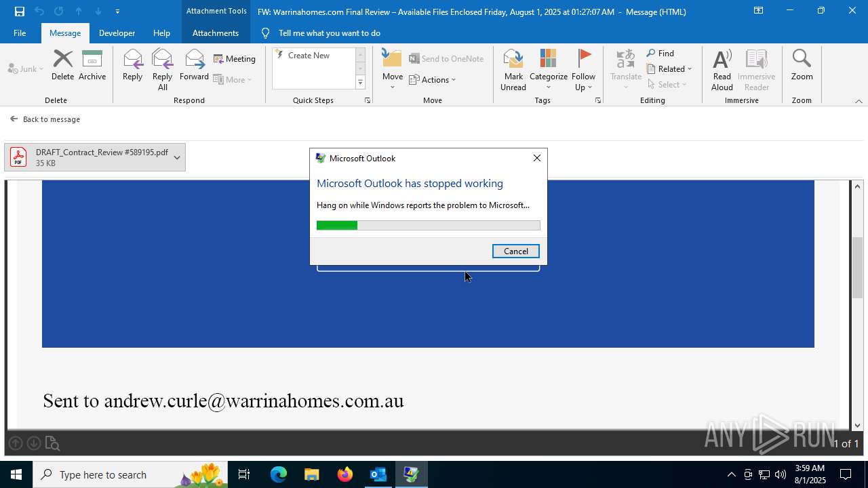Open Customize Quick Access Toolbar dropdown

117,12
